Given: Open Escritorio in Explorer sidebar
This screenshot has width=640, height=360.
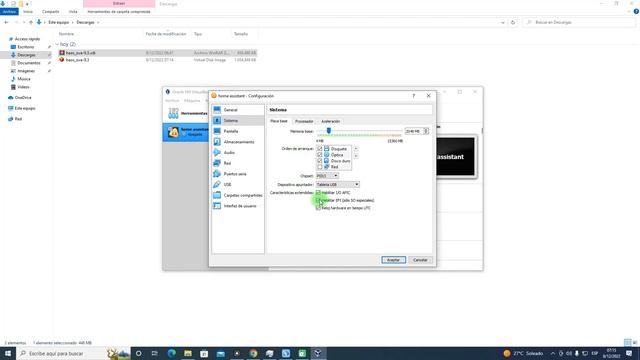Looking at the screenshot, I should point(26,47).
